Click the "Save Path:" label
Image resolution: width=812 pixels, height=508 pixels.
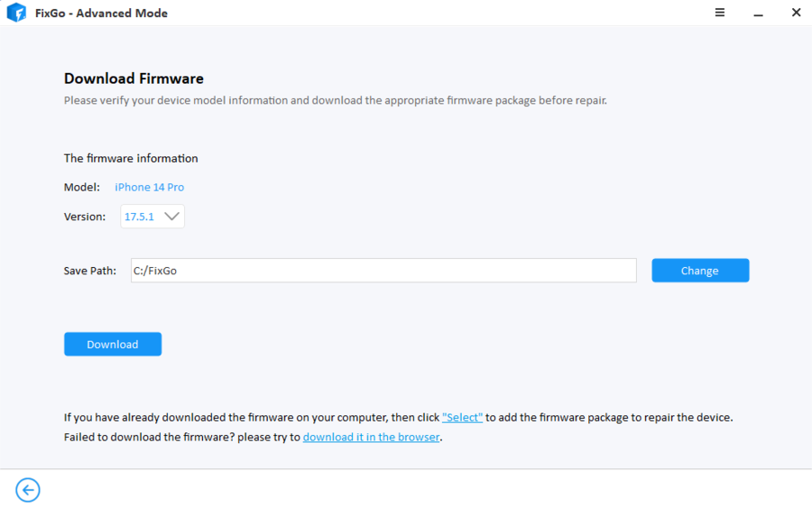click(x=90, y=271)
